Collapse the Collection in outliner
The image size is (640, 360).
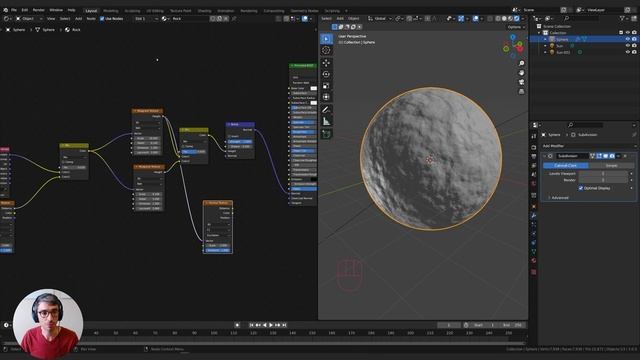539,33
